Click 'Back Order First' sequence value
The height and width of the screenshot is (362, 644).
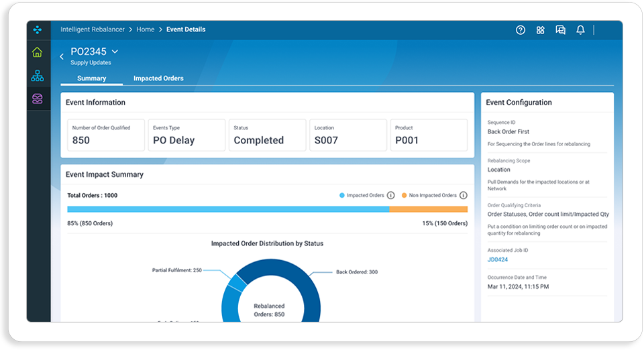[508, 131]
